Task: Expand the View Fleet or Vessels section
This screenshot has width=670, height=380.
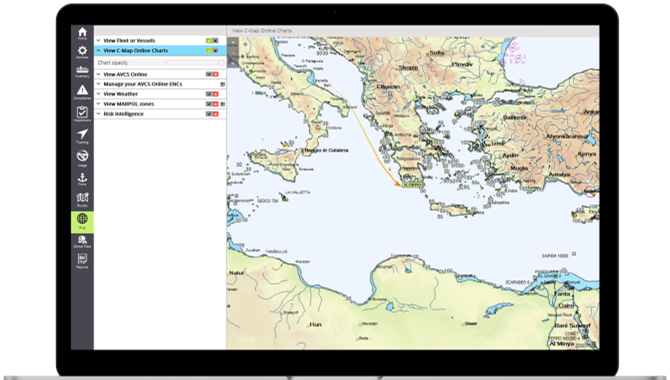Action: [98, 41]
